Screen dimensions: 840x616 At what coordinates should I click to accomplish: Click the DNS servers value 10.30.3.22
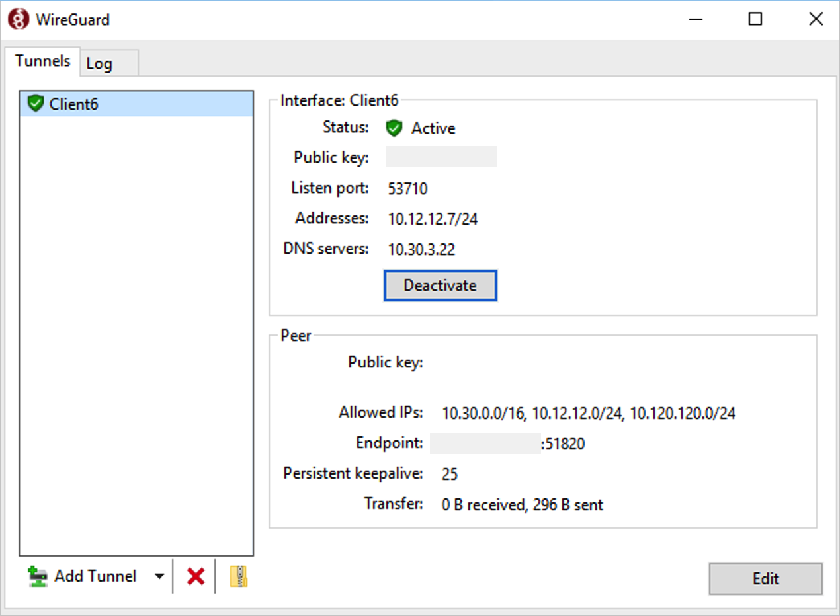[421, 250]
